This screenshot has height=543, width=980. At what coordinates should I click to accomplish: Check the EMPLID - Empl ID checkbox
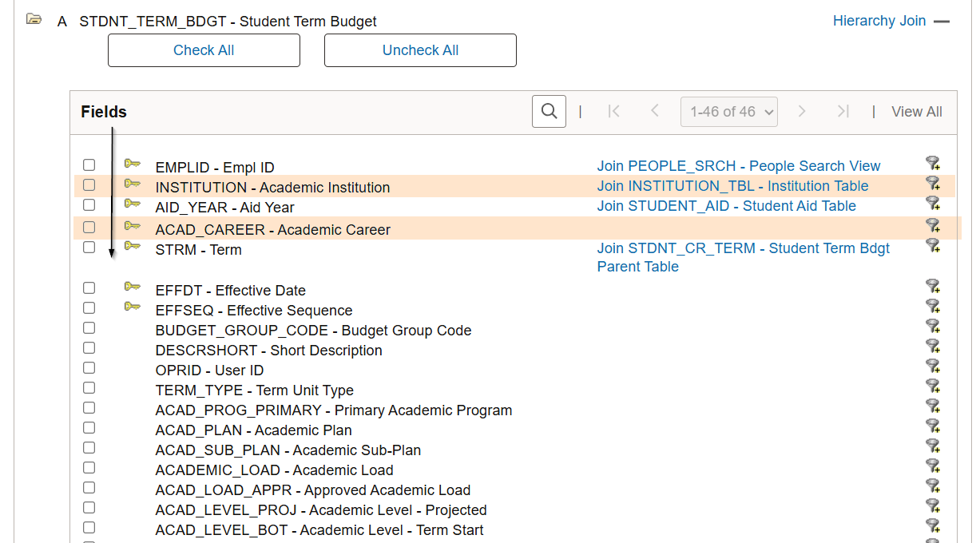tap(89, 164)
